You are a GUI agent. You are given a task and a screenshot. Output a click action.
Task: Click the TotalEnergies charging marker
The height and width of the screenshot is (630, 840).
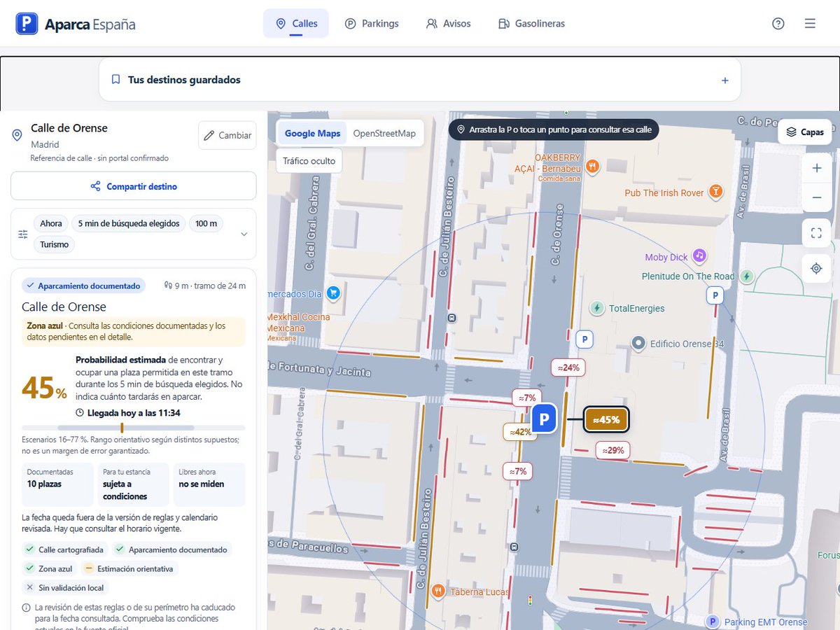596,308
